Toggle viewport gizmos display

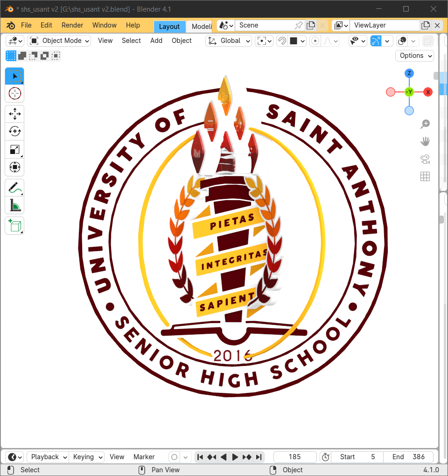tap(376, 41)
